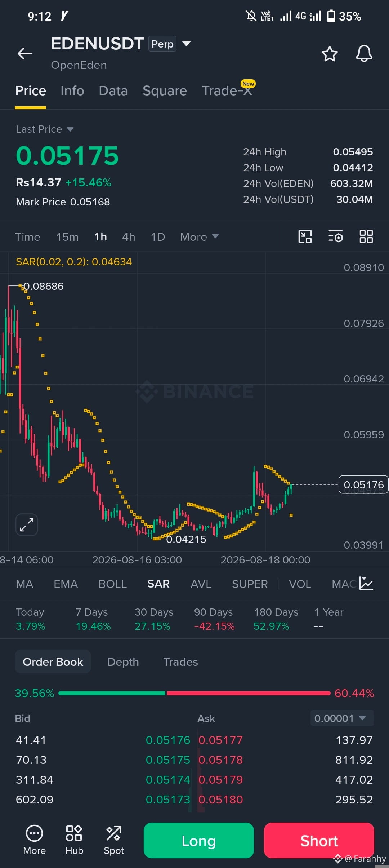Tap the large last price 0.05175
The image size is (389, 868).
click(67, 156)
